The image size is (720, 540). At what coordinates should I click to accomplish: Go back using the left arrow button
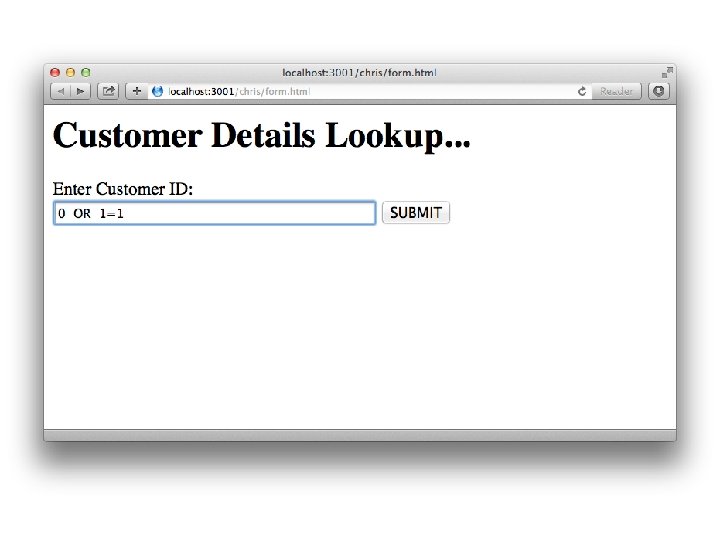[x=61, y=91]
